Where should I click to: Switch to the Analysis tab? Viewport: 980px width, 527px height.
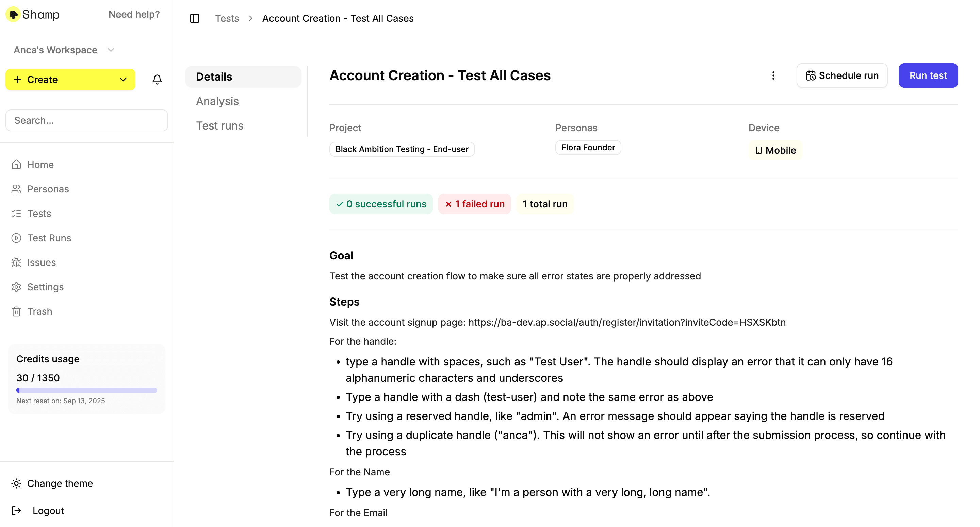click(x=217, y=101)
